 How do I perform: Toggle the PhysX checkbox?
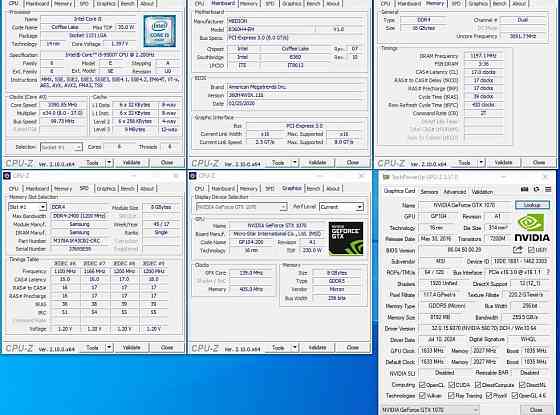(x=489, y=395)
